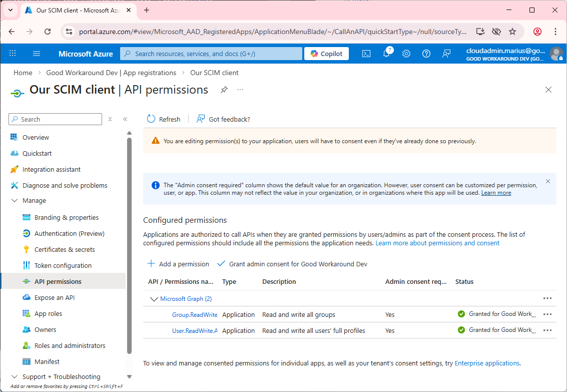Open the notifications bell
Screen dimensions: 567x392
tap(386, 54)
